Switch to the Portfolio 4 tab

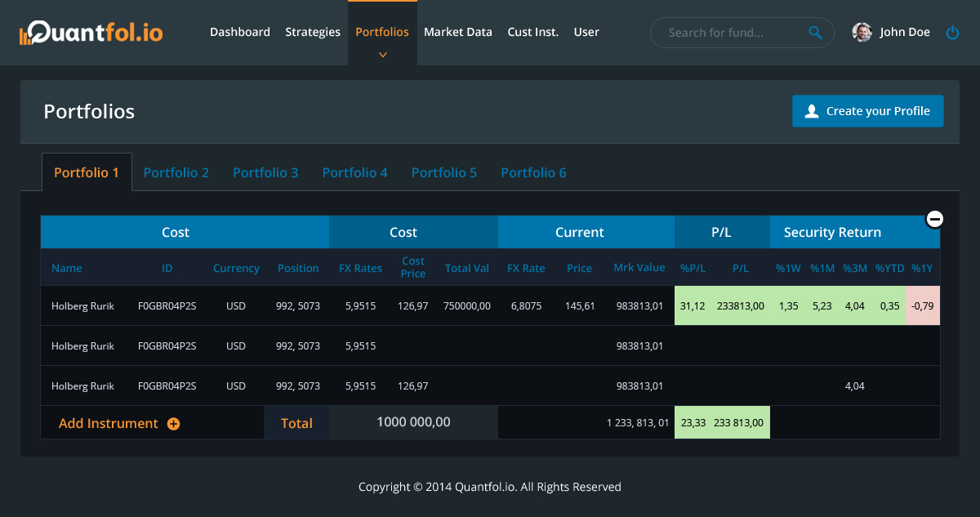click(x=354, y=172)
